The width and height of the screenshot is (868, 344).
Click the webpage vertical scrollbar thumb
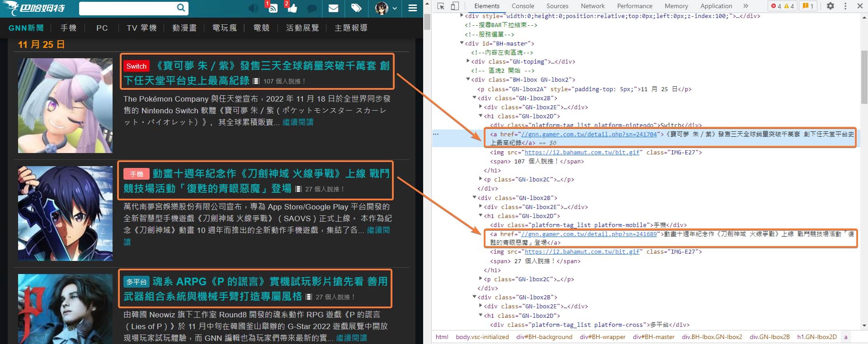pyautogui.click(x=427, y=22)
